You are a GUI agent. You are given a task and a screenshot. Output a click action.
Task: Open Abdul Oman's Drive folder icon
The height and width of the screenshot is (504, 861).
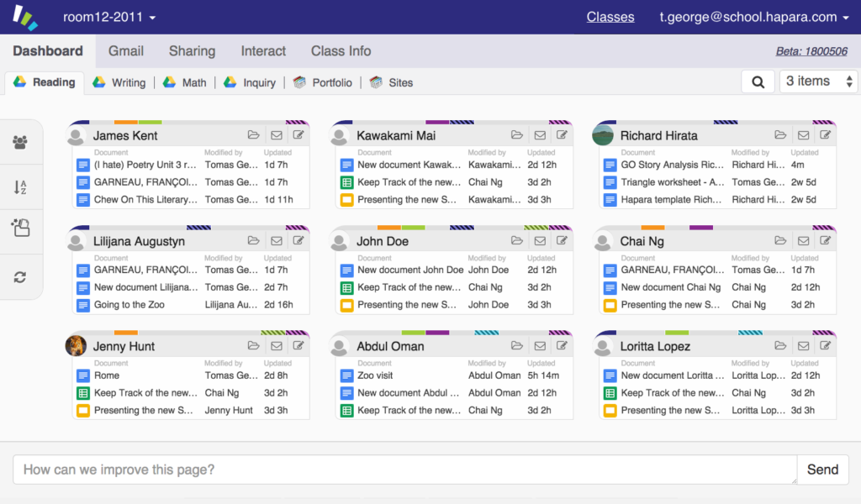tap(517, 345)
